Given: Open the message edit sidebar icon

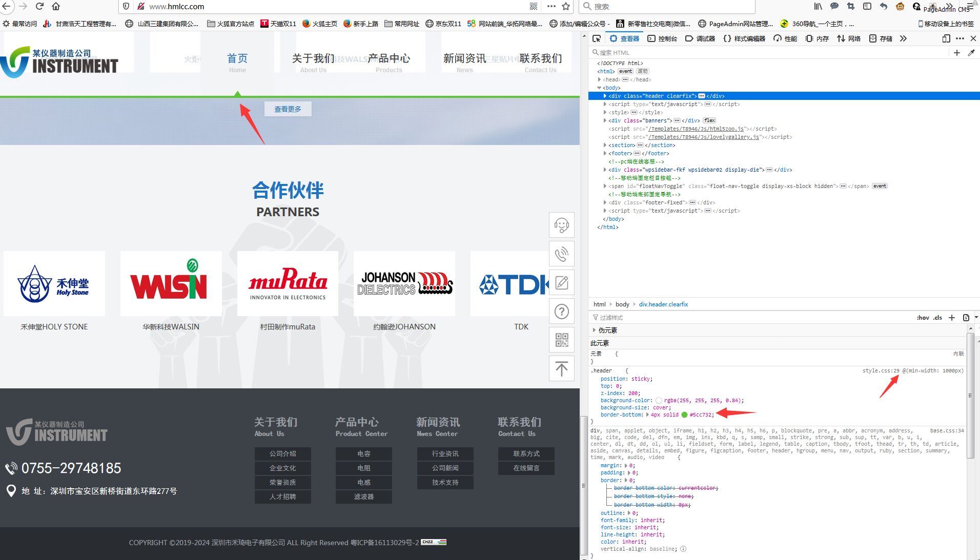Looking at the screenshot, I should [562, 282].
